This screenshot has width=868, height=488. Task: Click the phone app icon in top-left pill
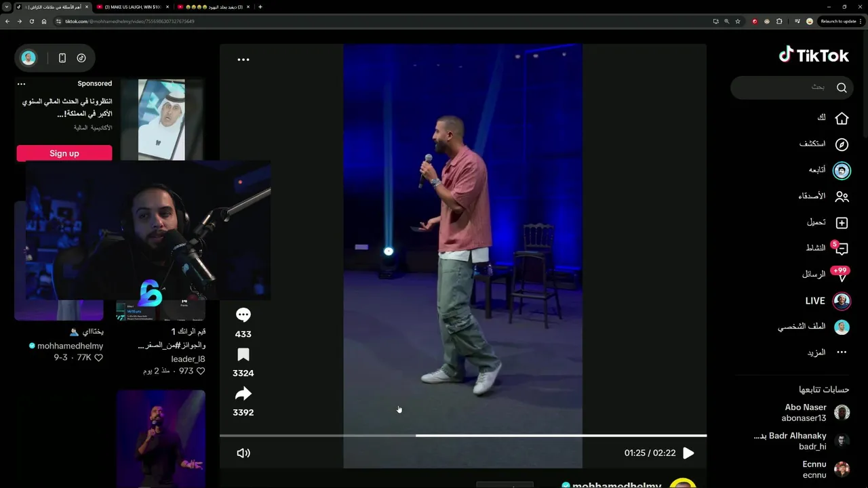tap(62, 58)
